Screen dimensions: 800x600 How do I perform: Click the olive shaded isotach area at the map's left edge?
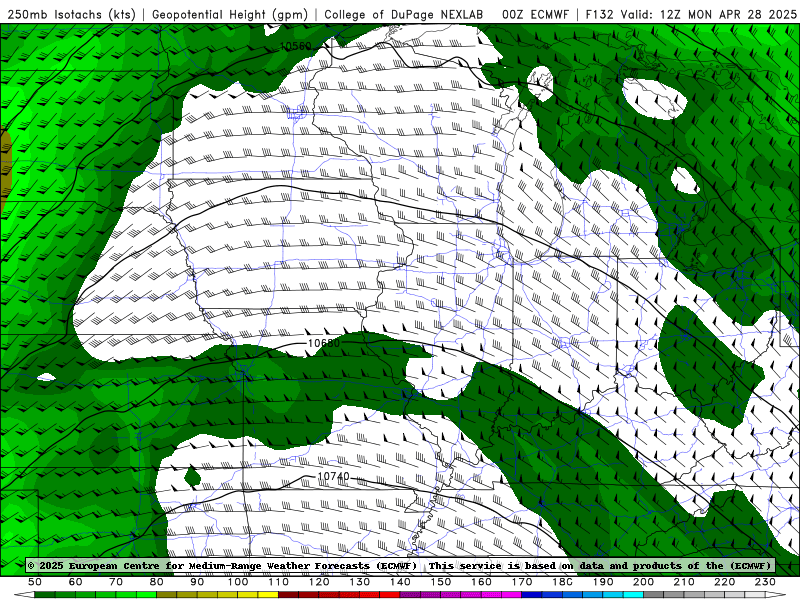[5, 168]
